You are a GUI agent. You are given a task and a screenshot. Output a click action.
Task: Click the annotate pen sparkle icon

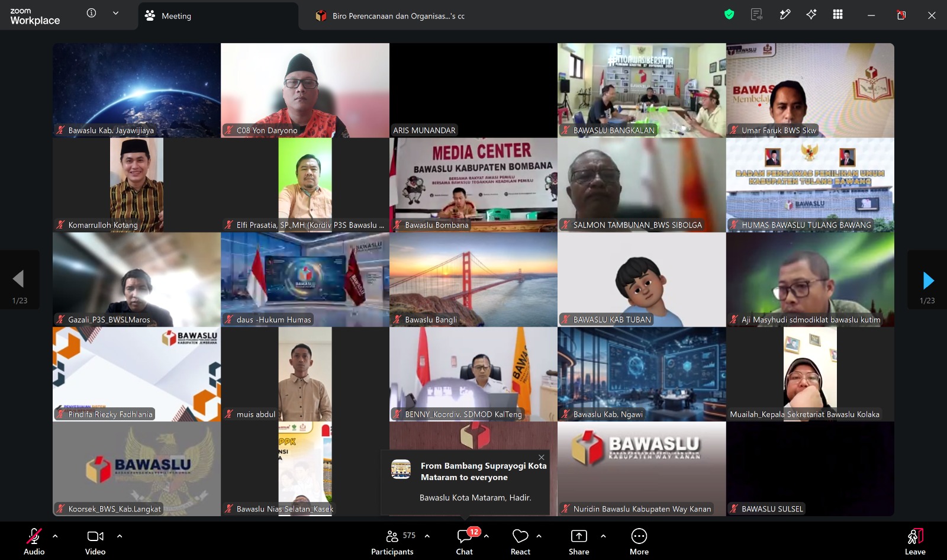pos(785,15)
